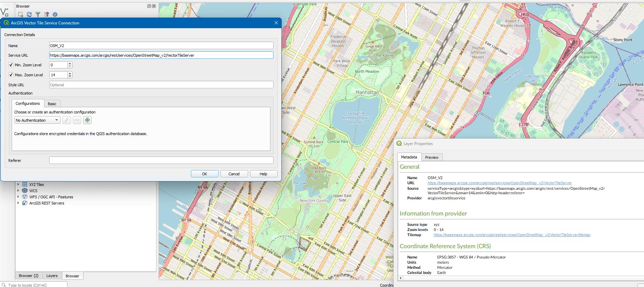This screenshot has height=287, width=644.
Task: Click the Referer input field
Action: 161,160
